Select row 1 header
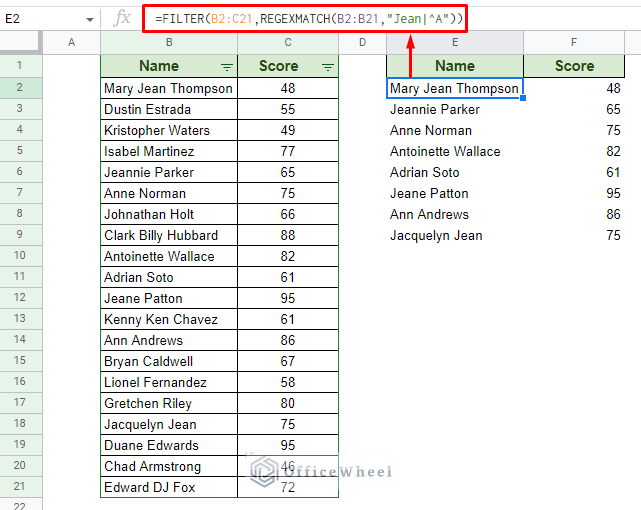 click(x=20, y=66)
